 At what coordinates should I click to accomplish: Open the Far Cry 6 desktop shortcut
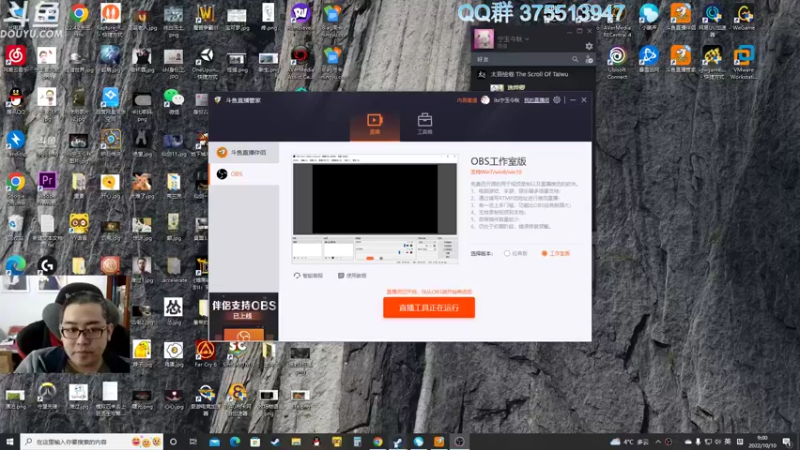206,355
